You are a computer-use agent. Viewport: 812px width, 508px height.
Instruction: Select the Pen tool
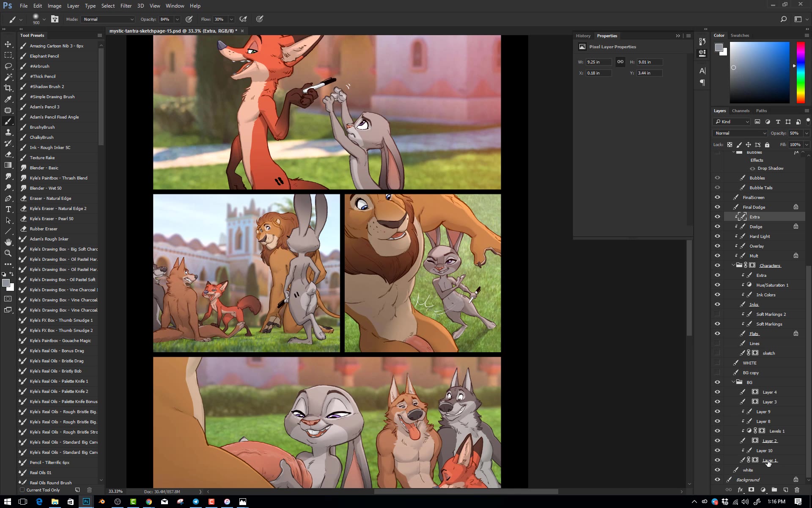click(8, 199)
